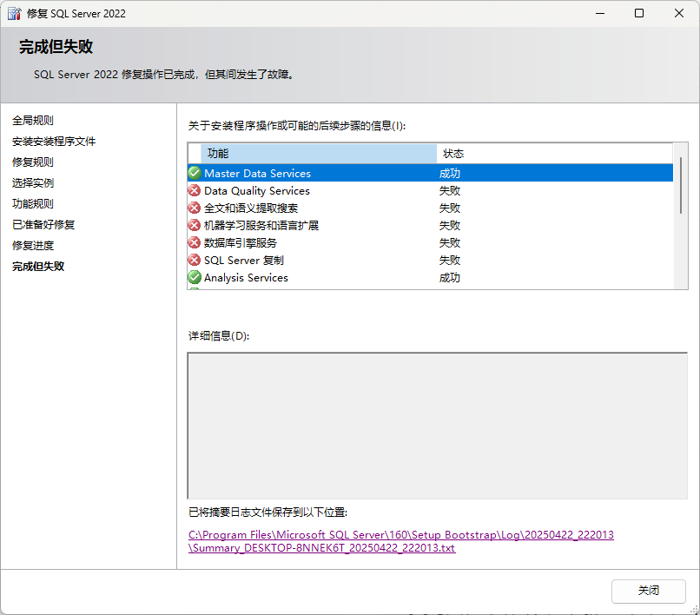Select the 全局规则 step in sidebar
This screenshot has height=615, width=700.
33,120
